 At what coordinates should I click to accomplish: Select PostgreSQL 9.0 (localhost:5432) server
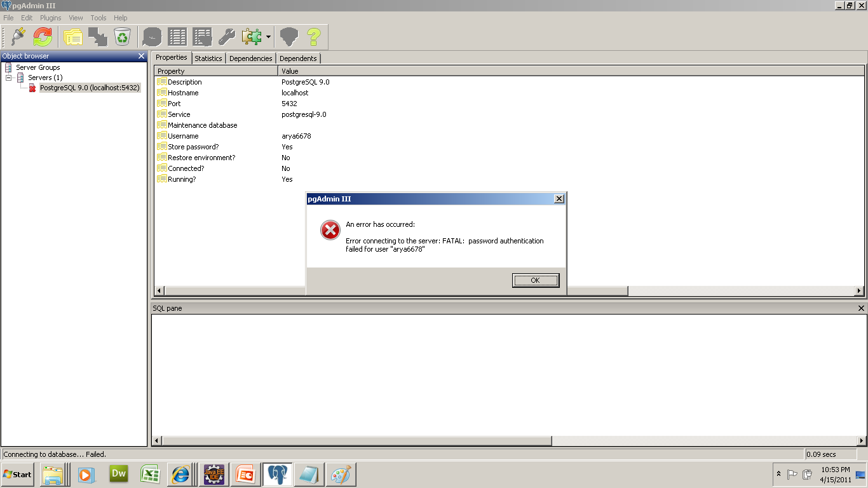point(90,88)
